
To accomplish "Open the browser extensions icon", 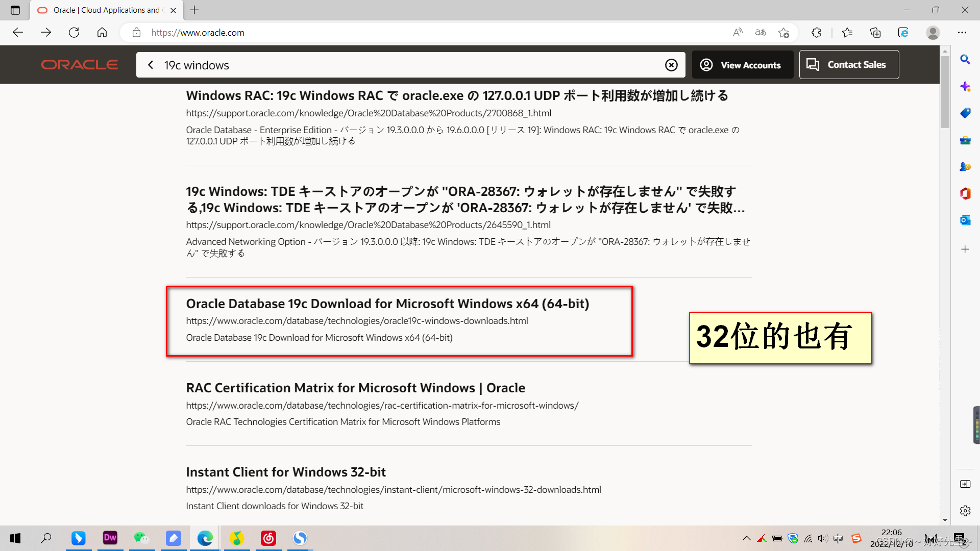I will pyautogui.click(x=816, y=33).
